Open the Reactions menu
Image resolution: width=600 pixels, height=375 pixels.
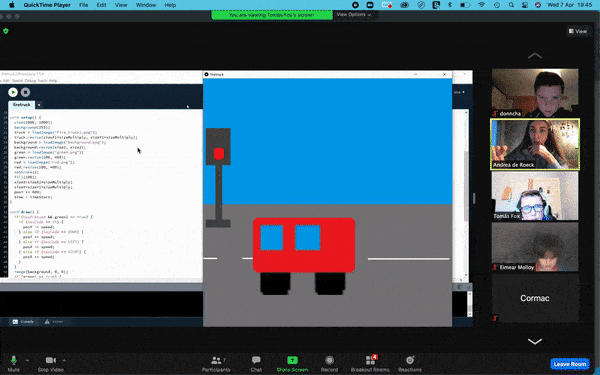coord(409,363)
